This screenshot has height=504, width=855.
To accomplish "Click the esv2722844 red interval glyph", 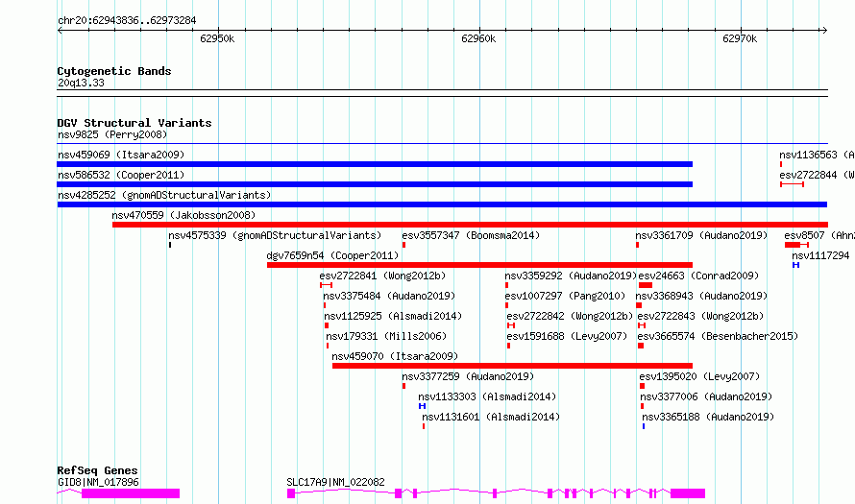I will (x=792, y=184).
